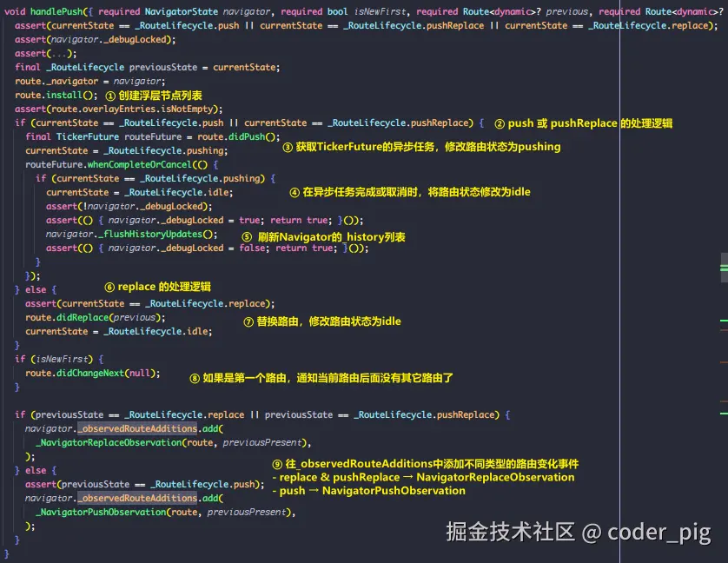The height and width of the screenshot is (563, 728).
Task: Click the _NavigatorPushObservation constructor call
Action: 166,512
